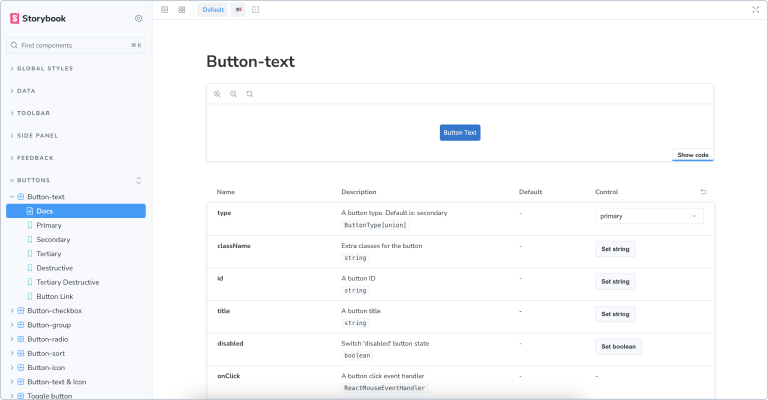Click the Storybook logo

(38, 19)
